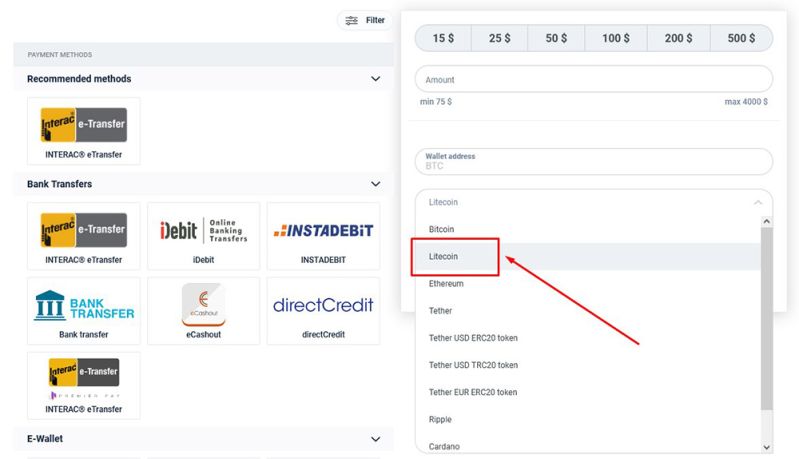Select Bitcoin from the currency list
The image size is (799, 459).
pos(441,229)
